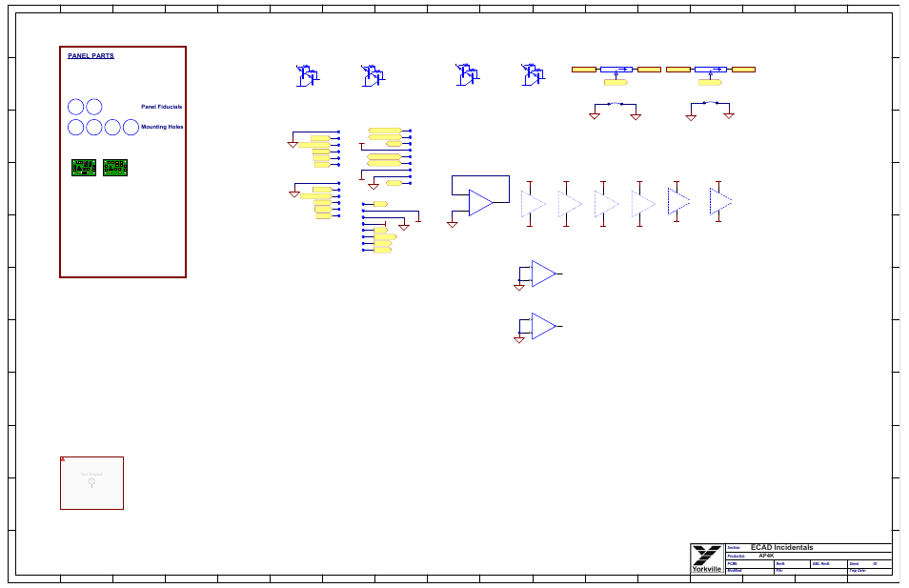Viewport: 909px width, 588px height.
Task: Open the left green PCB thumbnail
Action: coord(84,168)
